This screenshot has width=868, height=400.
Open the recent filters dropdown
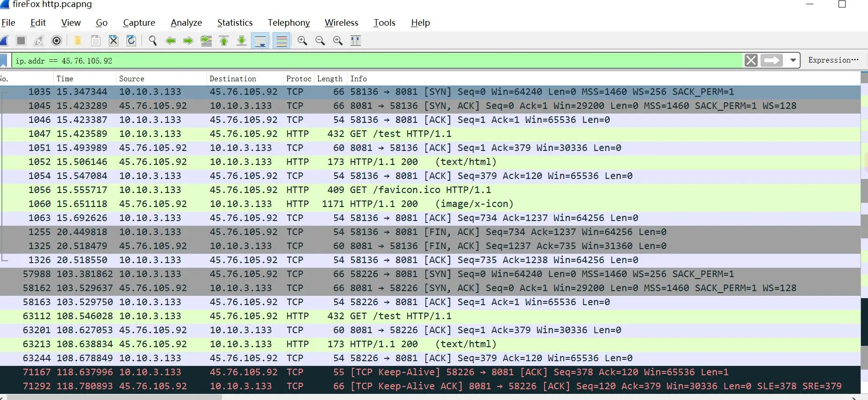[x=793, y=60]
